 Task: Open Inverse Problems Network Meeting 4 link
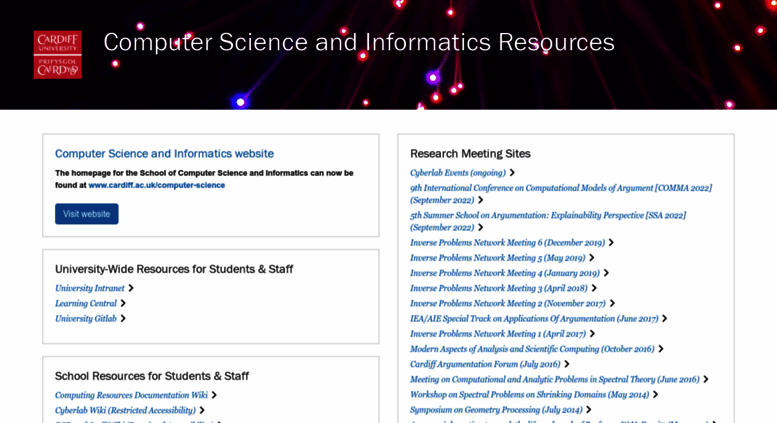pos(505,273)
